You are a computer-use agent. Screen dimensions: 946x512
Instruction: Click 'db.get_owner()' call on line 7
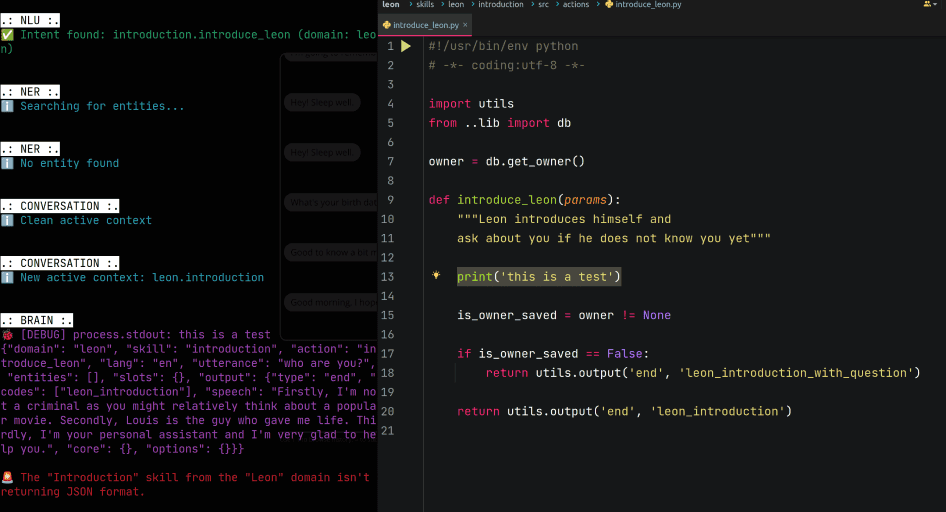tap(535, 162)
